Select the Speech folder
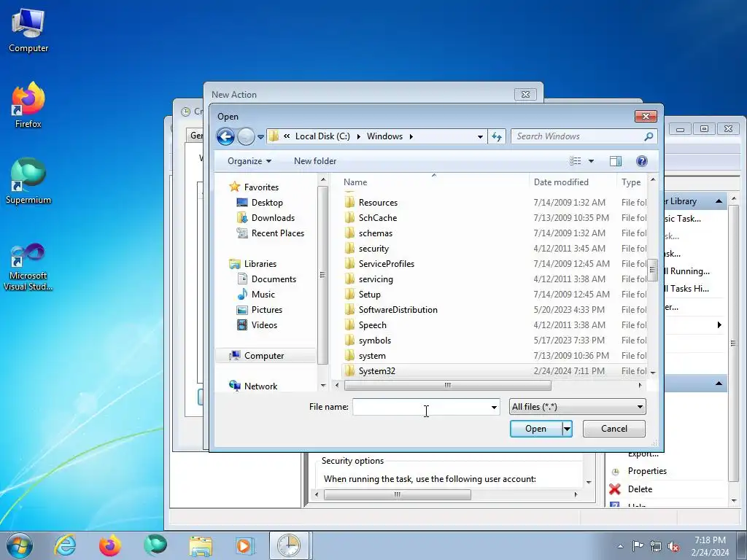Image resolution: width=747 pixels, height=560 pixels. tap(372, 324)
